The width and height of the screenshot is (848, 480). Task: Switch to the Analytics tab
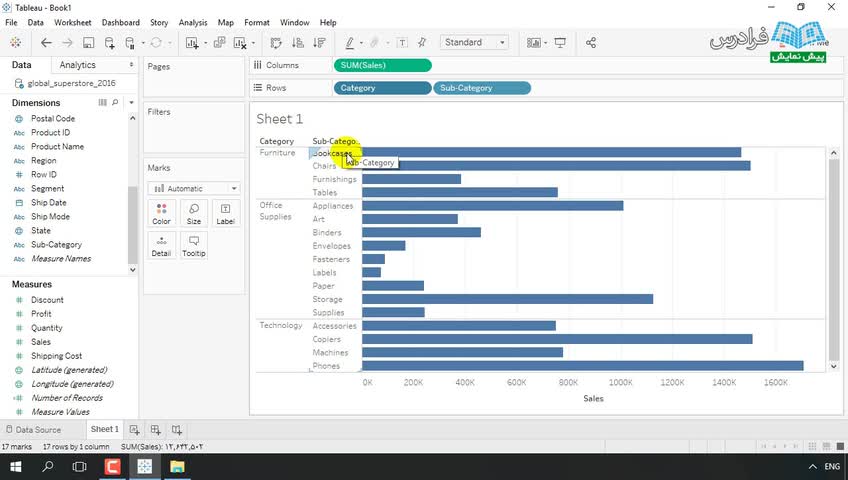[77, 65]
